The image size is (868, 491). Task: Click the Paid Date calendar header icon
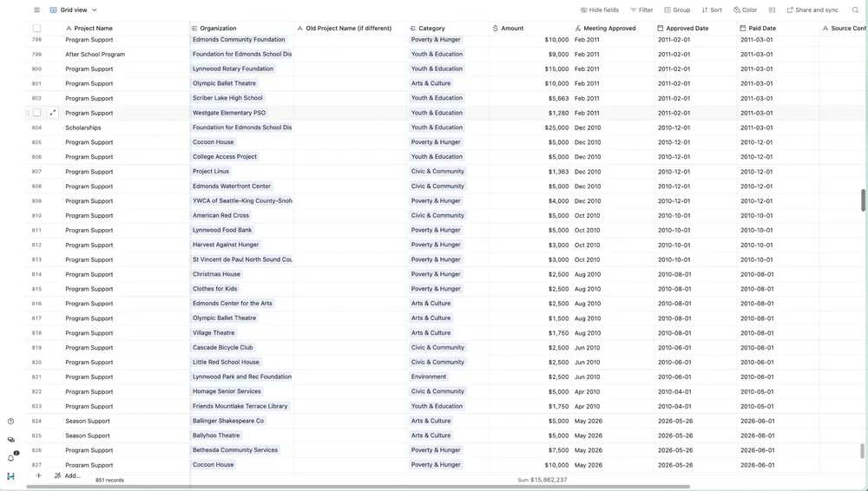tap(743, 29)
